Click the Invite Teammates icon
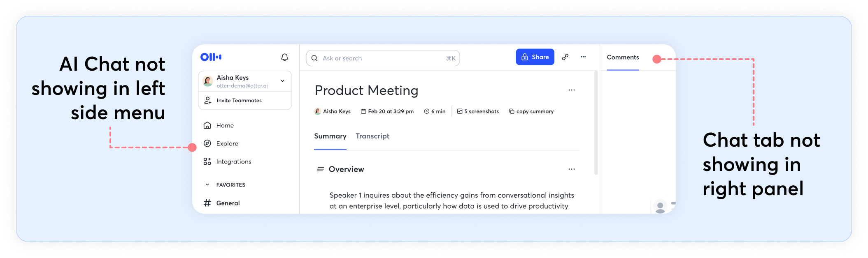This screenshot has width=868, height=258. click(208, 100)
